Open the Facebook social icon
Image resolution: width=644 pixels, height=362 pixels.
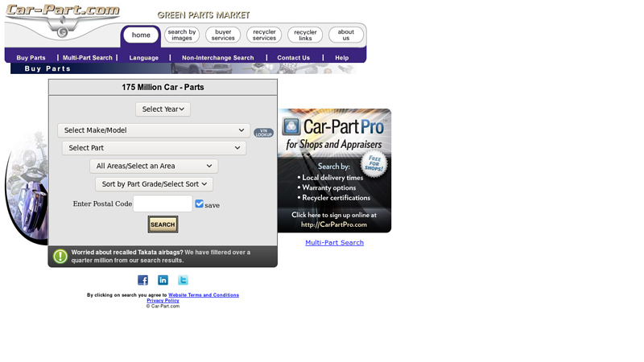pos(142,280)
